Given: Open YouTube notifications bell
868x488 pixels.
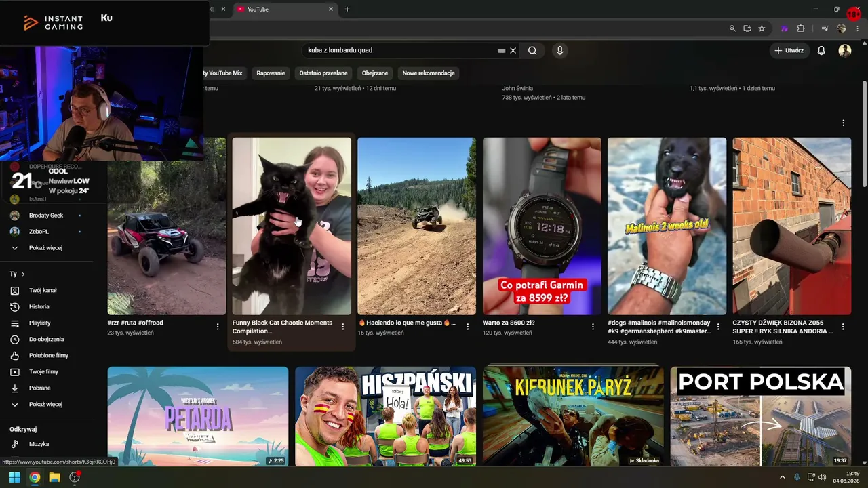Looking at the screenshot, I should coord(821,50).
